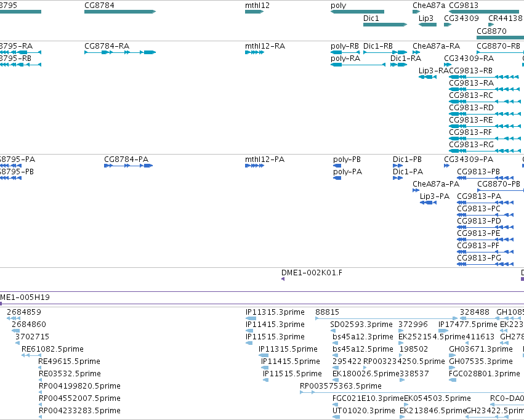Screen dimensions: 524x420
Task: Click transcript CG9813-RD
Action: (x=485, y=114)
